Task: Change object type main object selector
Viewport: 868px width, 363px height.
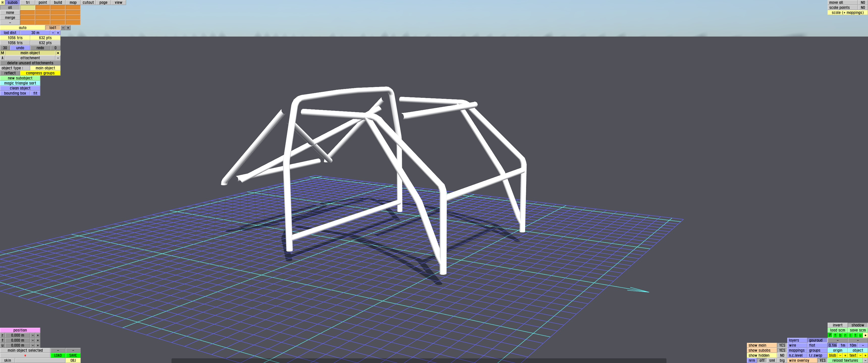Action: 45,68
